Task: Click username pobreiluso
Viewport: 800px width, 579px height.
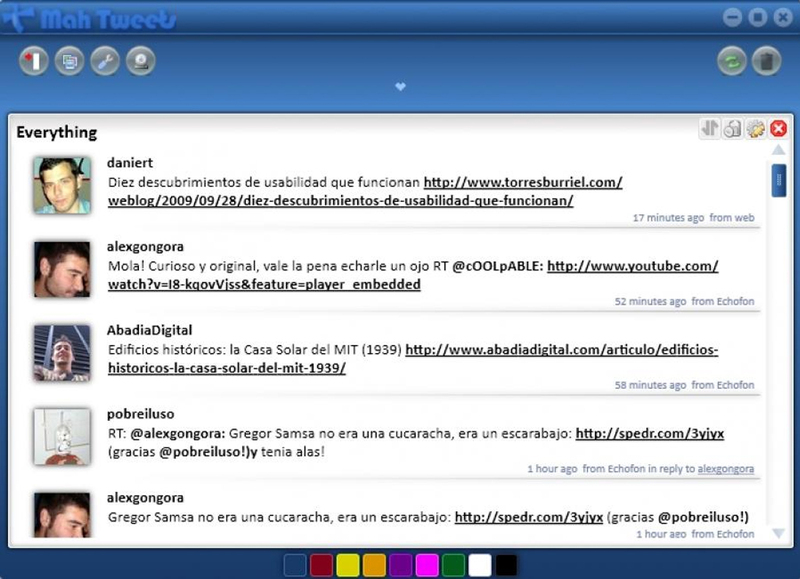Action: tap(140, 414)
